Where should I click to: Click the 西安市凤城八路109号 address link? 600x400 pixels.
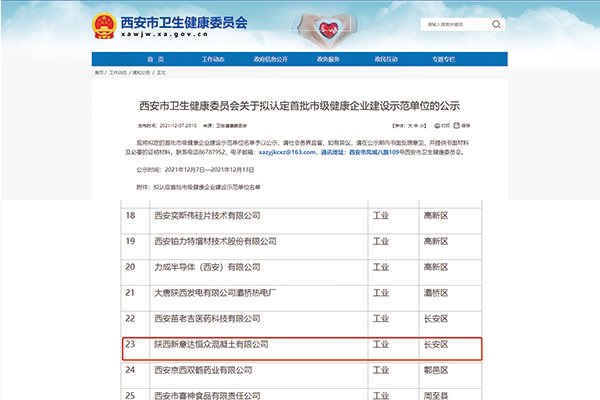[x=374, y=152]
